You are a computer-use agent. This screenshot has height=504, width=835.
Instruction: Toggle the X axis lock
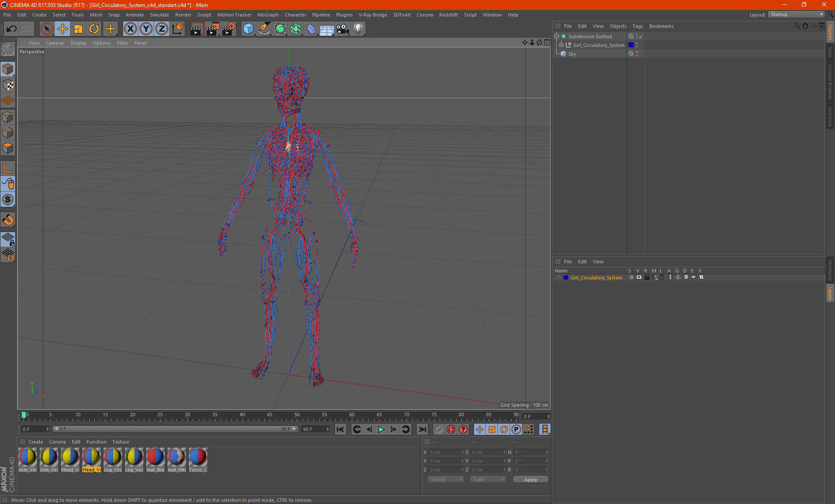130,29
